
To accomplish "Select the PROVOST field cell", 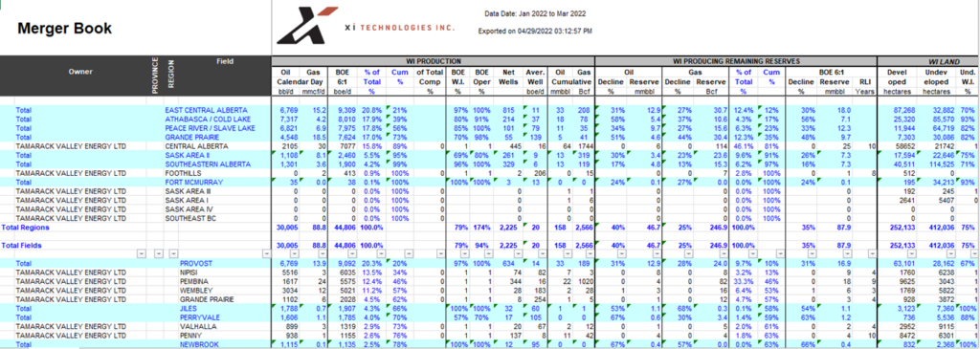I will (x=196, y=264).
